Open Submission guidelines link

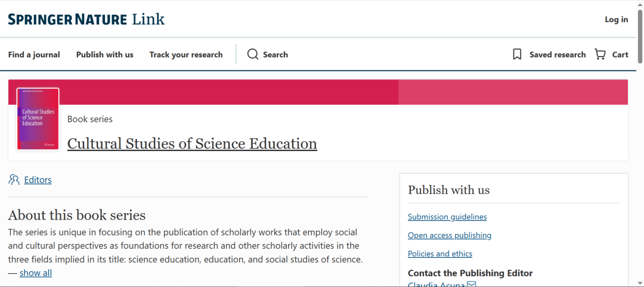447,217
